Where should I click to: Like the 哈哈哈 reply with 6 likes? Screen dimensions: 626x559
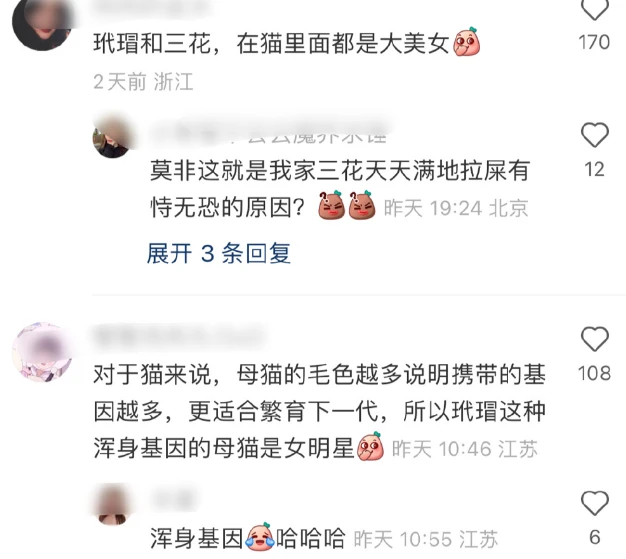[594, 503]
